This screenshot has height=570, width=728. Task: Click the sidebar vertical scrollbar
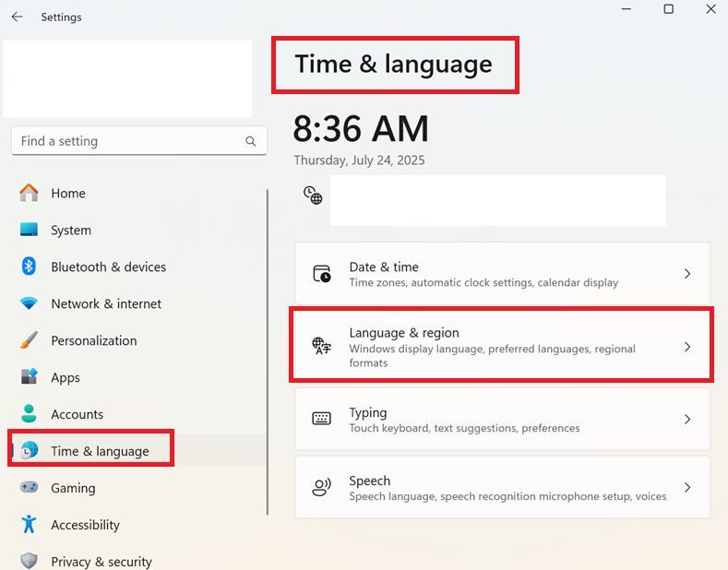click(268, 351)
